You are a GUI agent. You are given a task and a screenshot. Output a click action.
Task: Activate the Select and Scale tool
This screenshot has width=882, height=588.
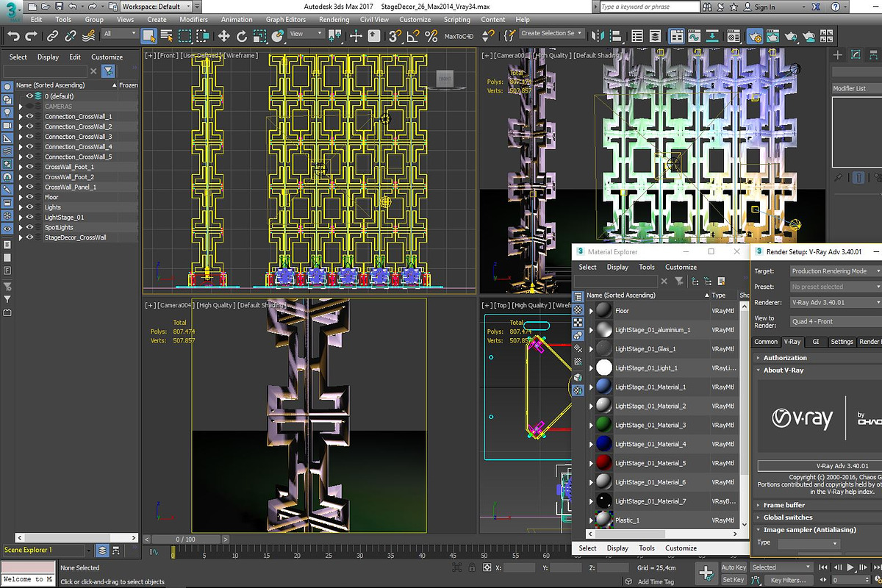(259, 35)
